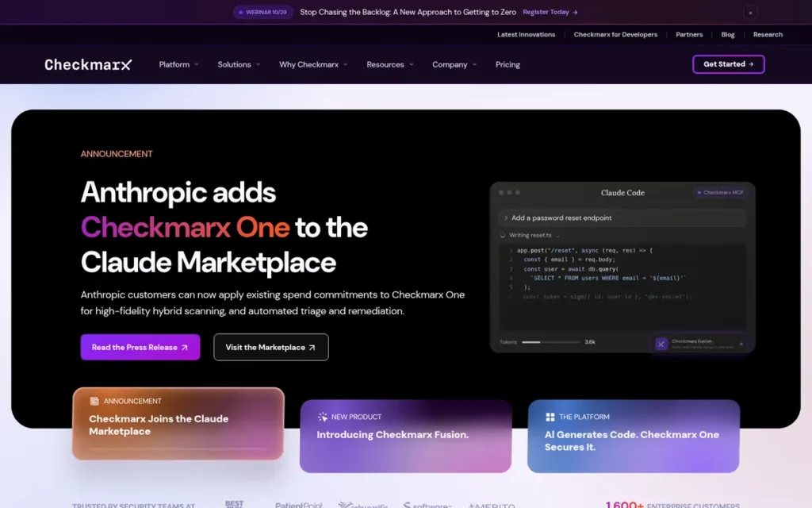This screenshot has height=508, width=812.
Task: Click the announcement card newspaper icon
Action: [x=94, y=401]
